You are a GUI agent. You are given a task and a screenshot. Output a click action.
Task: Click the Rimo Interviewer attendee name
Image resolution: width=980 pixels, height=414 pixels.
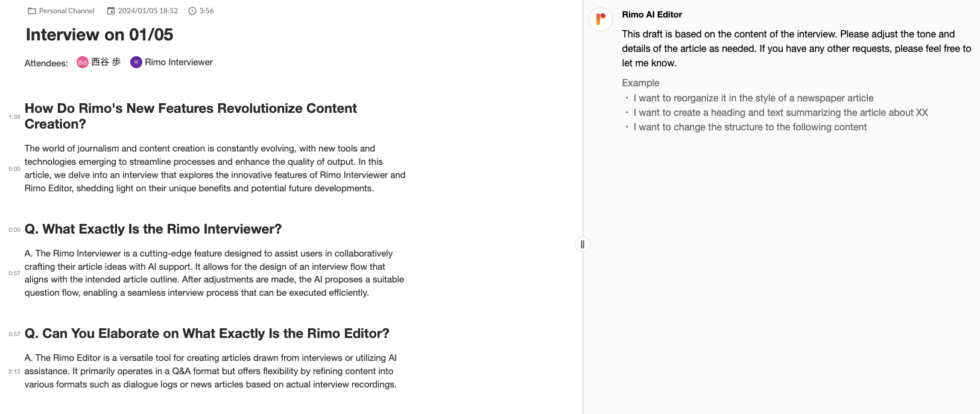pos(179,62)
